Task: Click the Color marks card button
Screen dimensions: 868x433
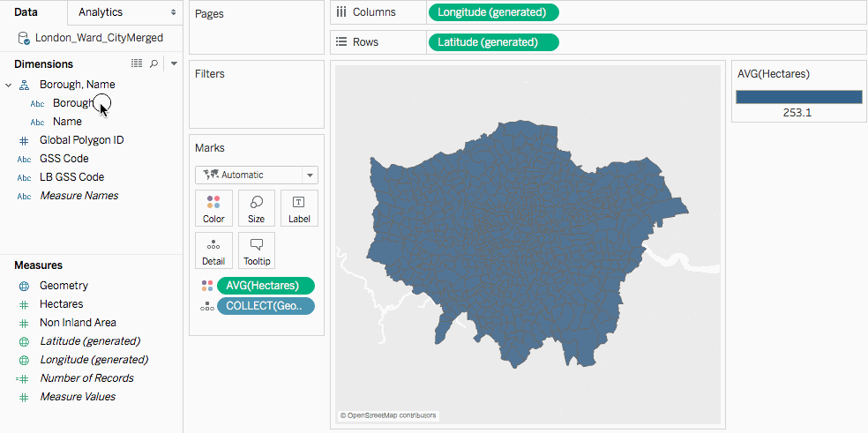Action: [213, 208]
